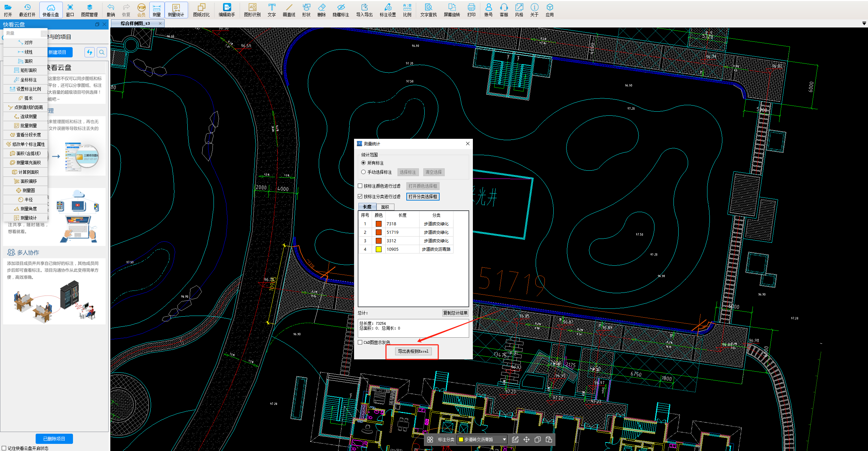Click 导出表格到Excel button
The image size is (868, 451).
point(413,351)
